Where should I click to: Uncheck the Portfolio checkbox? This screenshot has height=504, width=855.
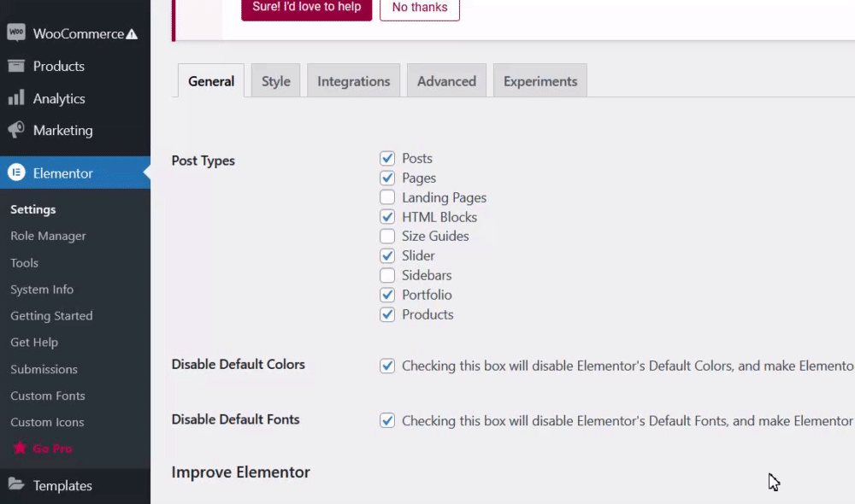[x=387, y=295]
